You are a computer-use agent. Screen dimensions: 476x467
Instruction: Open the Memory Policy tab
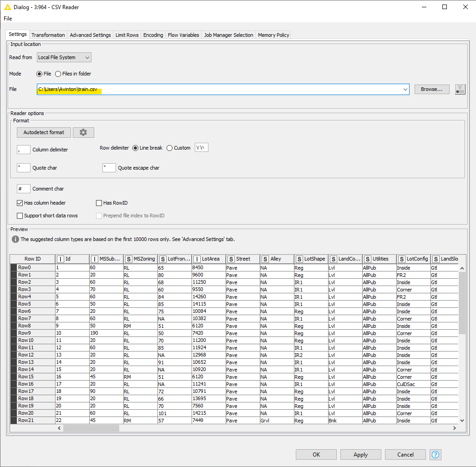click(273, 35)
